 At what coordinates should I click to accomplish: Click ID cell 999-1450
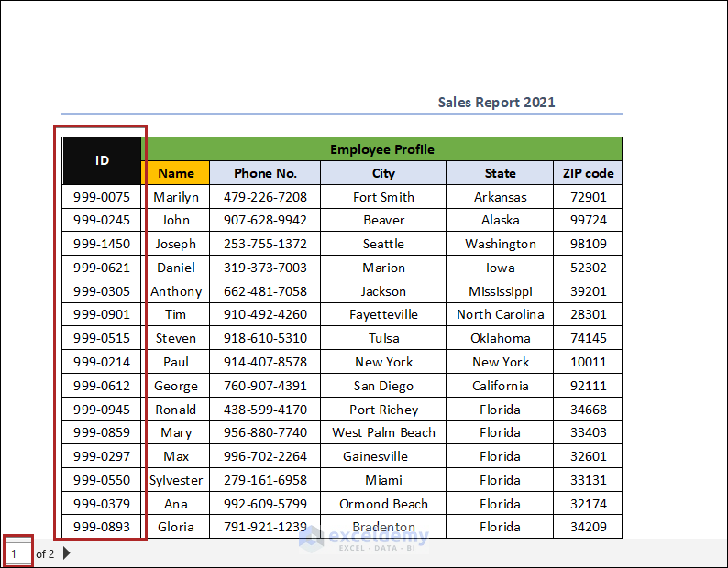[102, 244]
